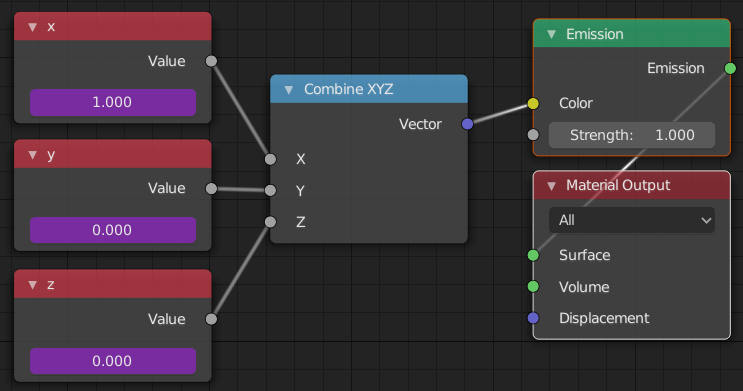Click the Strength 1.000 slider
Viewport: 743px width, 391px height.
632,135
